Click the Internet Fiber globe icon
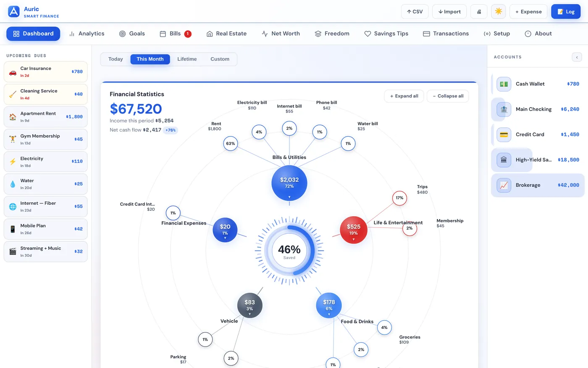The height and width of the screenshot is (368, 588). tap(13, 207)
